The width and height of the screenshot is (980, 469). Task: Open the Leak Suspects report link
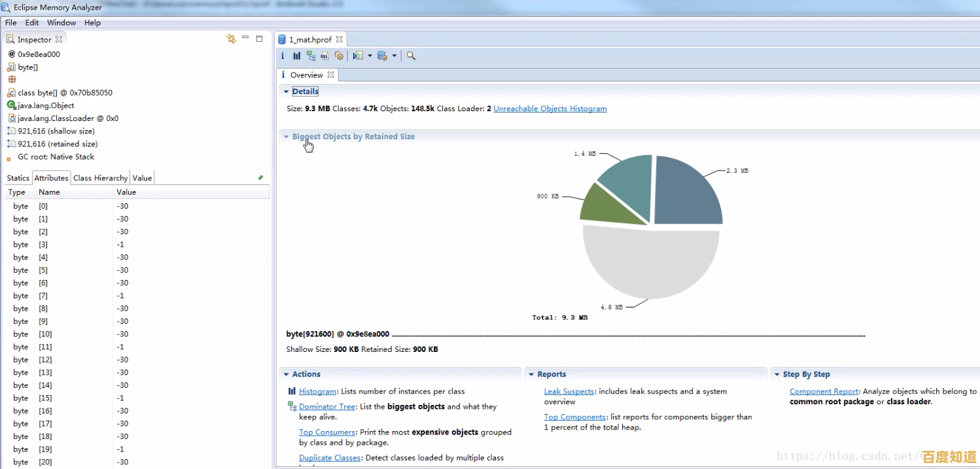[x=569, y=391]
